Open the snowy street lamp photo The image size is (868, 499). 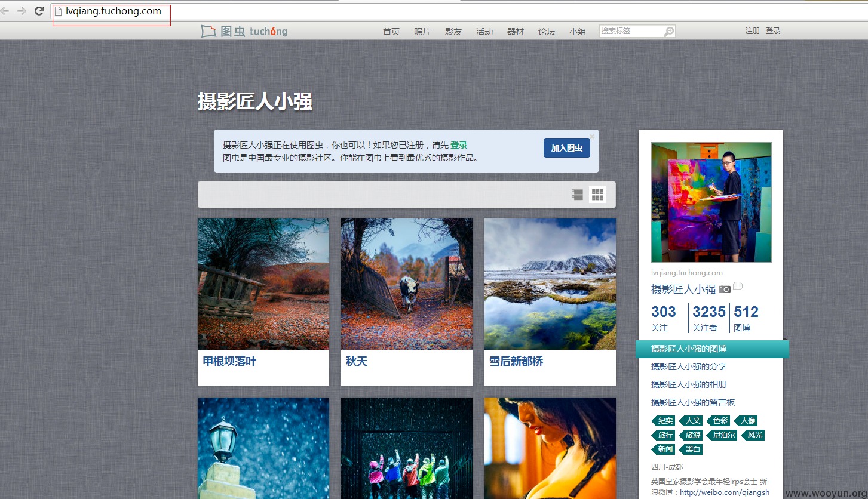click(x=263, y=448)
